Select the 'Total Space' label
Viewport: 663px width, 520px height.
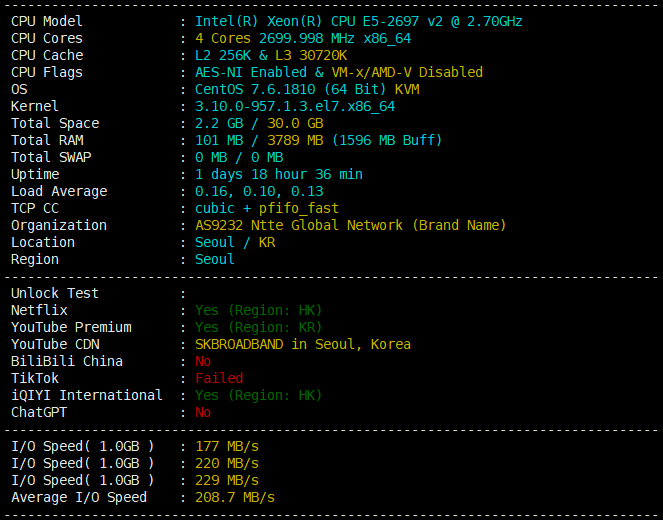tap(55, 123)
